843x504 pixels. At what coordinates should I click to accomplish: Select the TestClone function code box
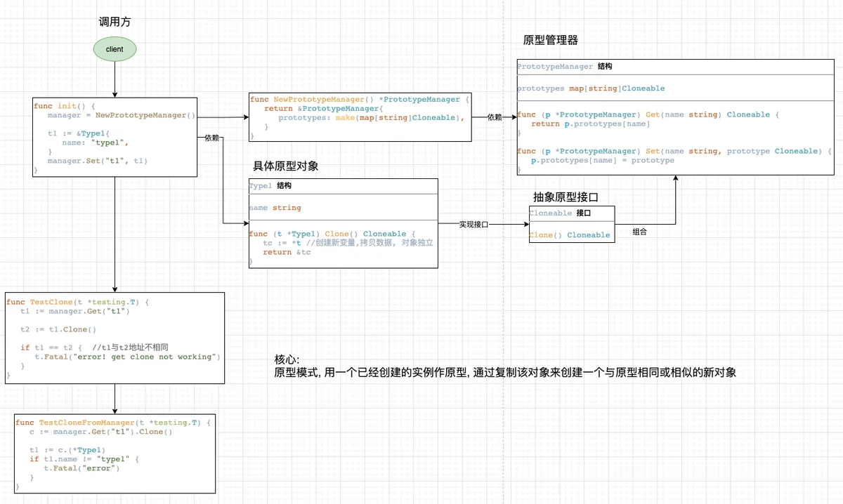tap(115, 338)
